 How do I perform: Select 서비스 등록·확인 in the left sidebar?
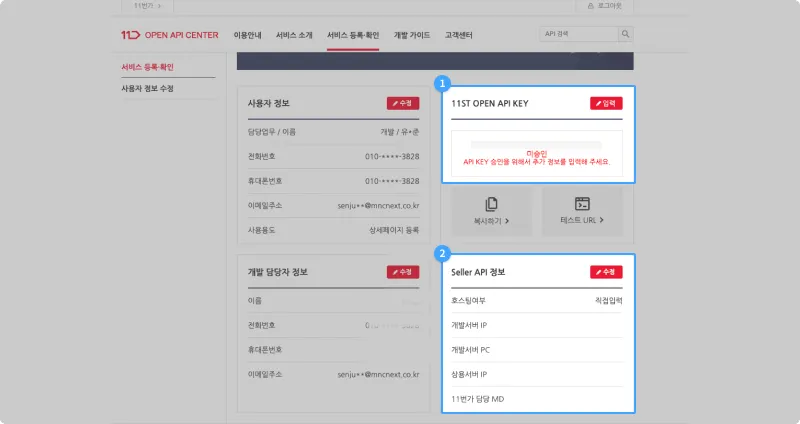(x=147, y=67)
